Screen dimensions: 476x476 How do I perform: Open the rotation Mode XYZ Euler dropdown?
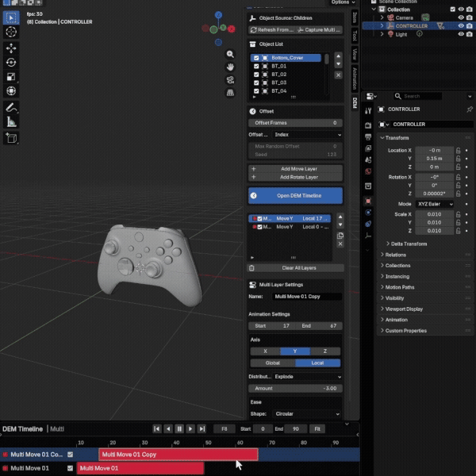tap(435, 204)
